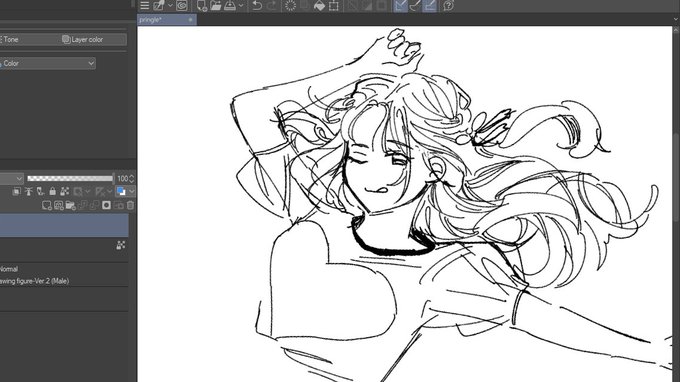
Task: Toggle Lock Layer padlock
Action: 52,191
